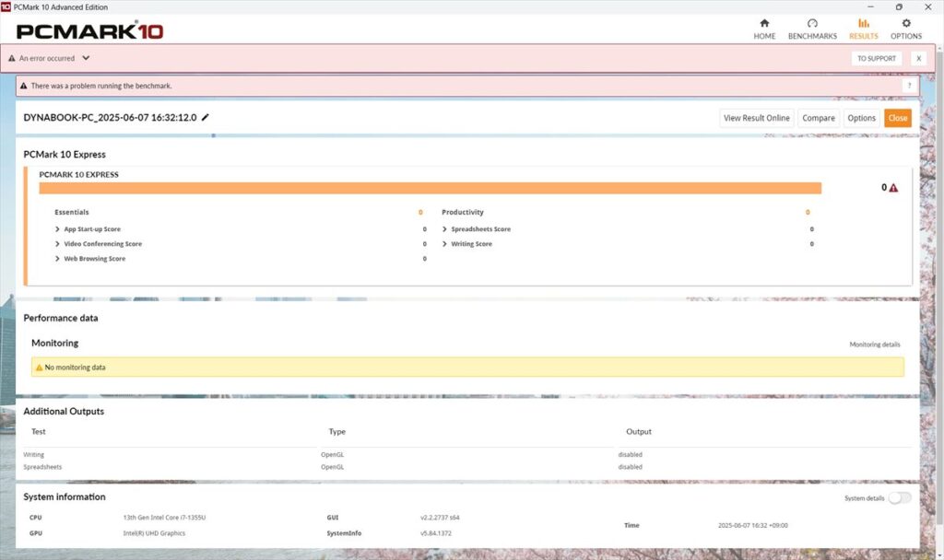Expand Video Conferencing Score row

click(58, 243)
